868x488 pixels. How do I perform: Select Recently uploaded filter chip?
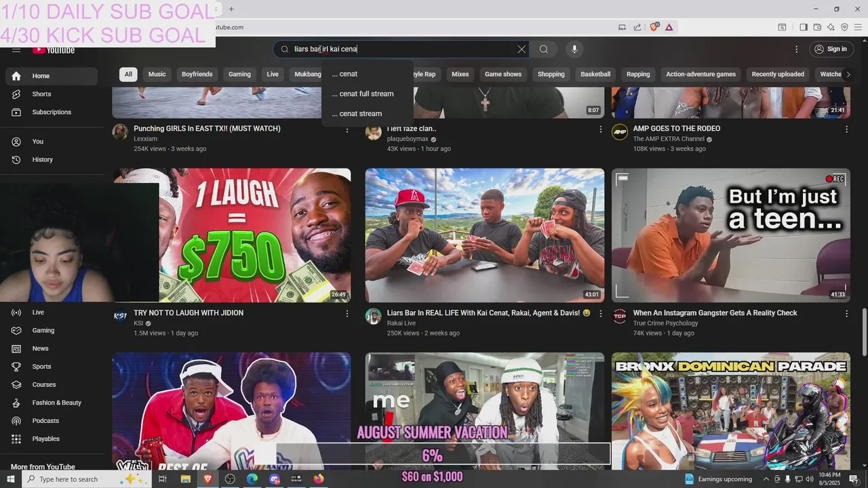[778, 75]
